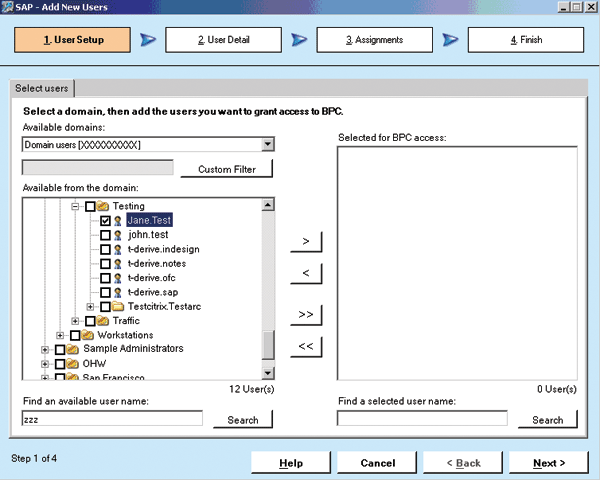This screenshot has width=600, height=480.
Task: Select the t-derive.sap tree entry
Action: pos(153,292)
